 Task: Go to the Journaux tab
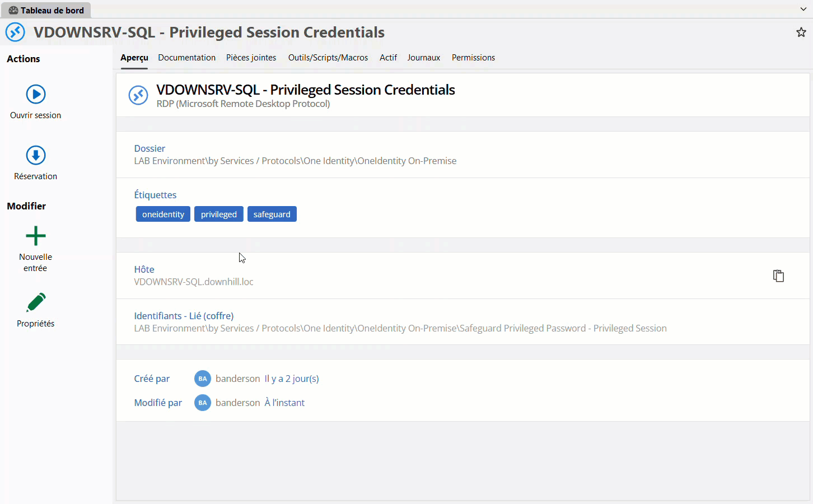(x=423, y=58)
